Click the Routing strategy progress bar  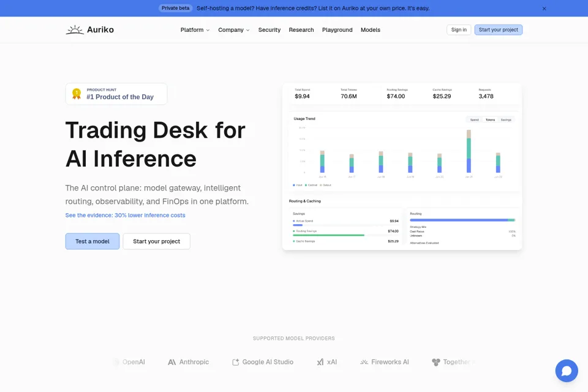tap(462, 220)
